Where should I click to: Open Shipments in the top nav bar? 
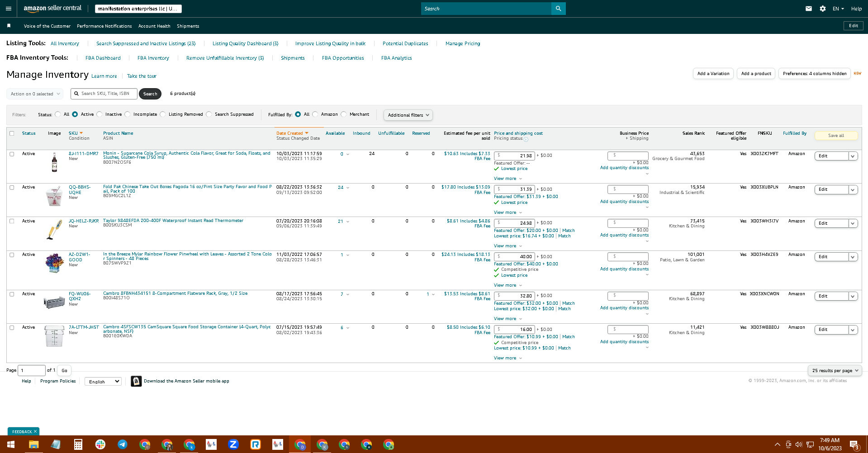pyautogui.click(x=188, y=26)
